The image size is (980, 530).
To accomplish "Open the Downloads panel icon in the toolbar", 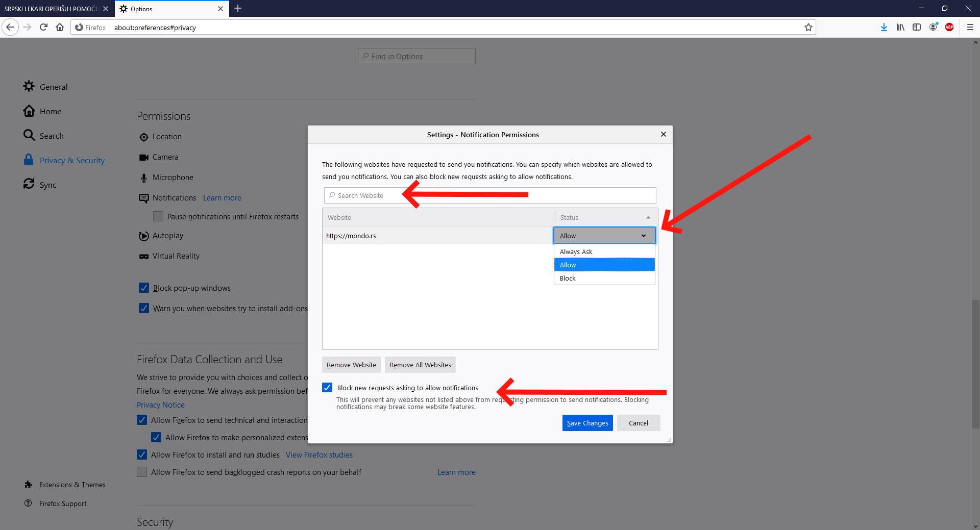I will coord(884,27).
